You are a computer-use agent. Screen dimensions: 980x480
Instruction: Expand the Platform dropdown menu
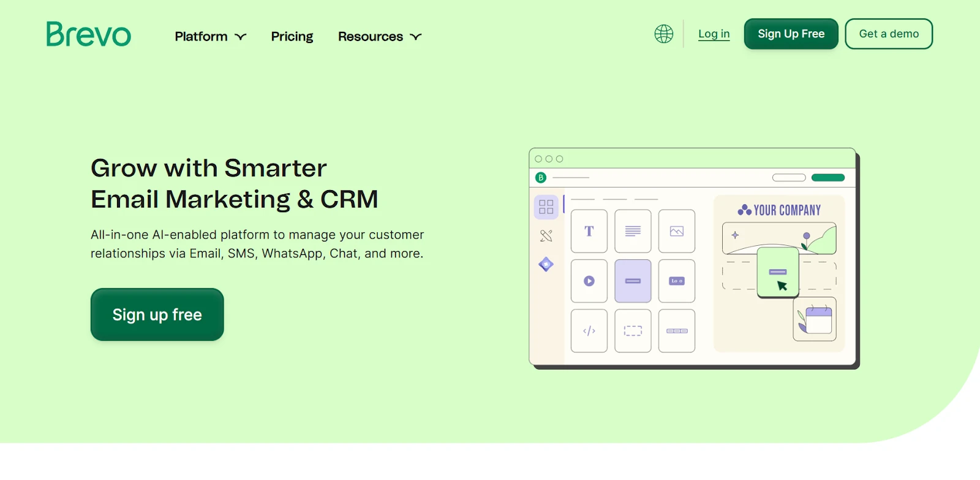(x=210, y=37)
